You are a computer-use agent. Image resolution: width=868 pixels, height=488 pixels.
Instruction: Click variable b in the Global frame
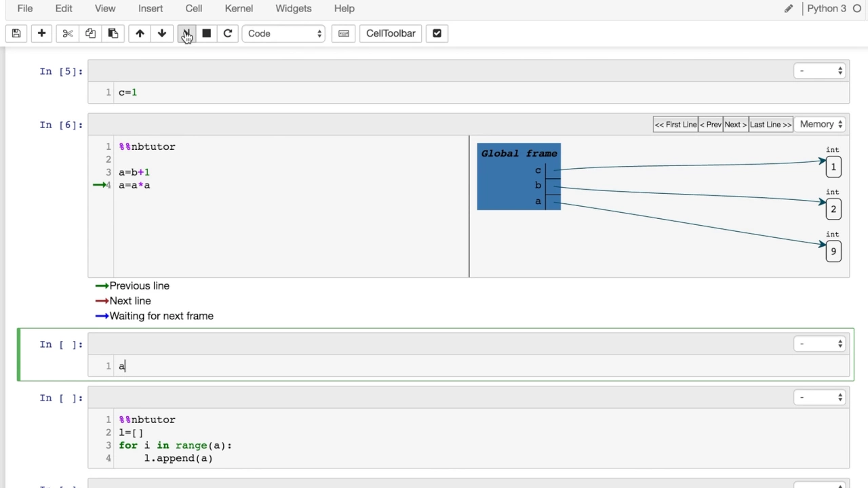(538, 185)
